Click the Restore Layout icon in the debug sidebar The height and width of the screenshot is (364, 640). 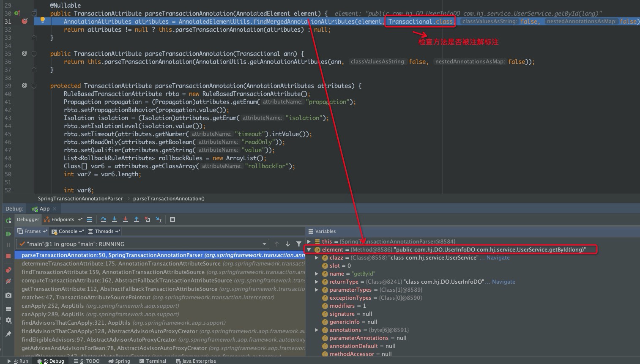click(x=8, y=309)
